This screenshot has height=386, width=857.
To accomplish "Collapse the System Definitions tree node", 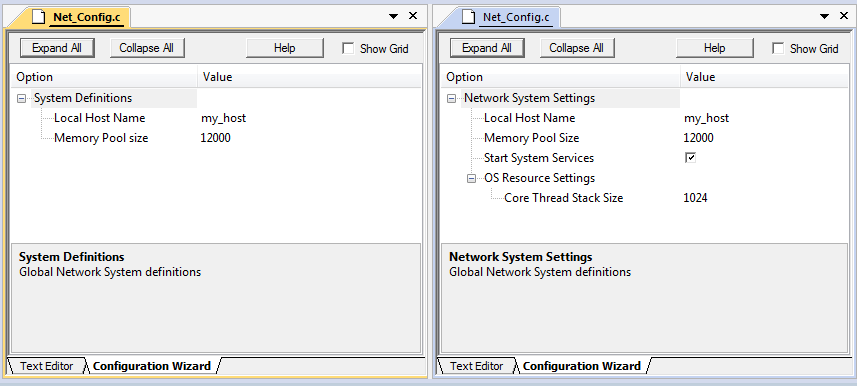I will pos(21,98).
